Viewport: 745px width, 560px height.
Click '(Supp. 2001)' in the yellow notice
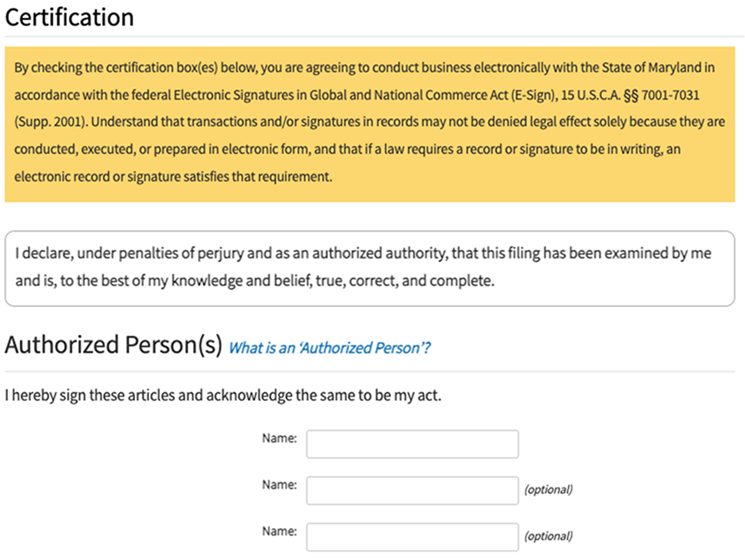[51, 122]
